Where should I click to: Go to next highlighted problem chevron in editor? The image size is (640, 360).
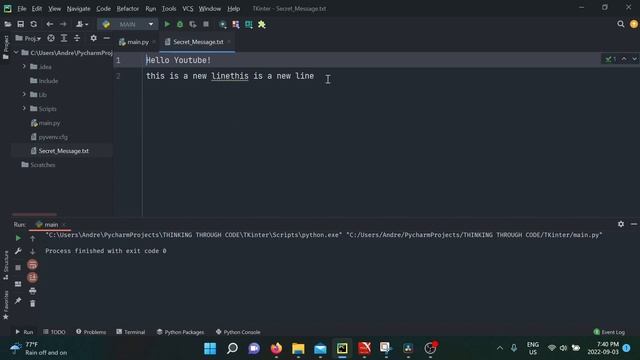point(634,59)
